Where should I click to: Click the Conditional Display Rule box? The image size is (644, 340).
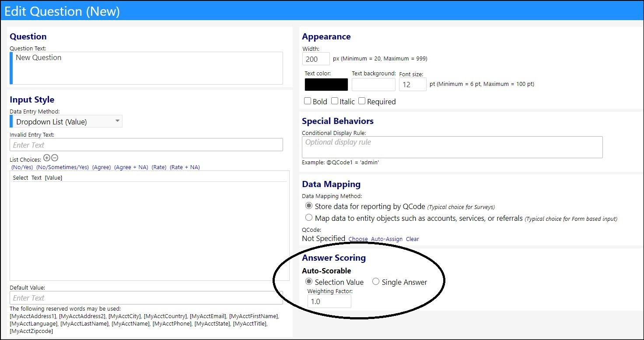452,147
